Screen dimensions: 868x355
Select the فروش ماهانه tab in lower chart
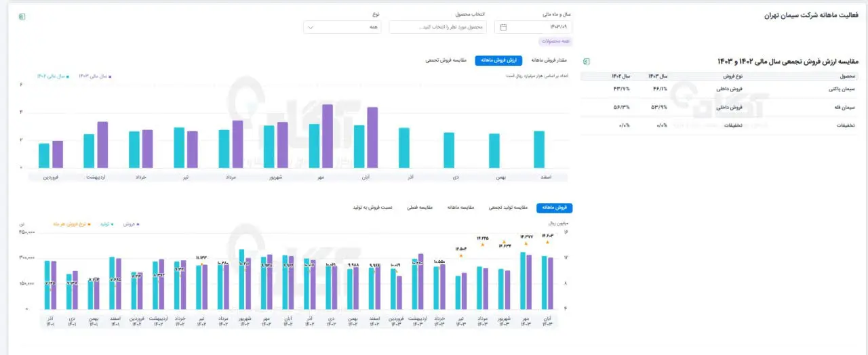[x=554, y=208]
